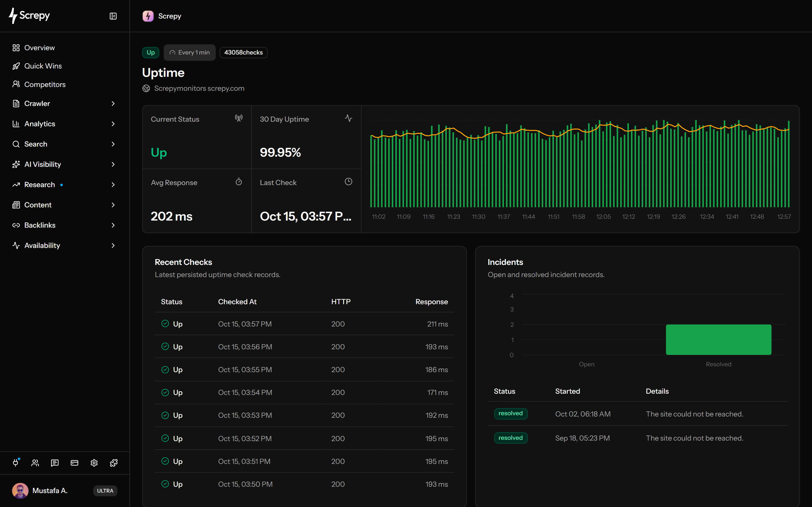The height and width of the screenshot is (507, 812).
Task: Open the settings gear icon
Action: pos(94,463)
